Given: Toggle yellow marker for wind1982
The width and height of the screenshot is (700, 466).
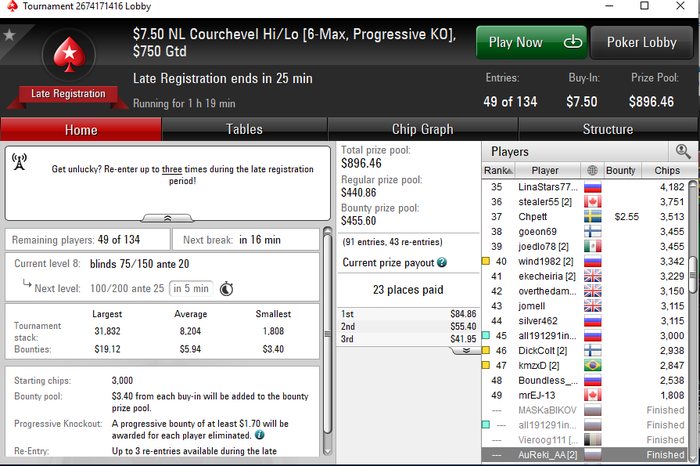Looking at the screenshot, I should point(486,261).
